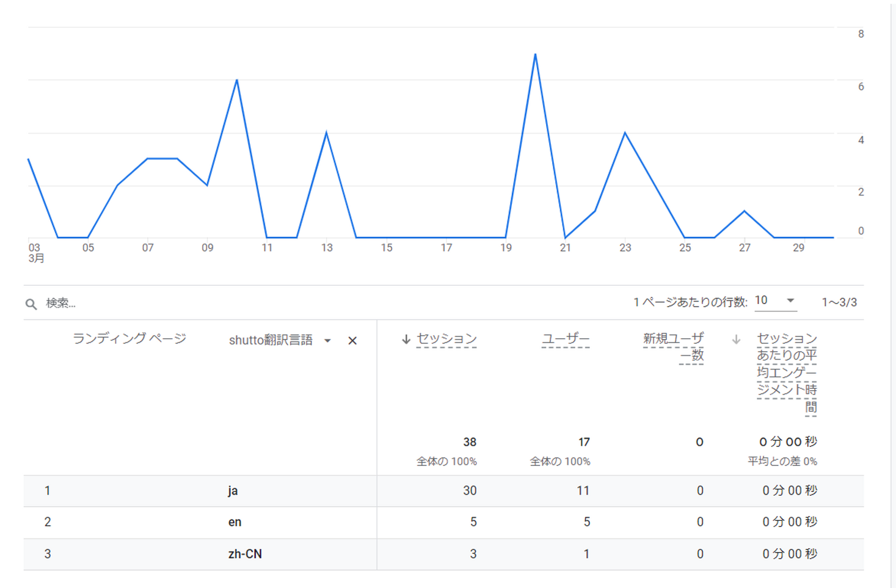Image resolution: width=896 pixels, height=588 pixels.
Task: Click the search magnifier icon
Action: coord(31,303)
